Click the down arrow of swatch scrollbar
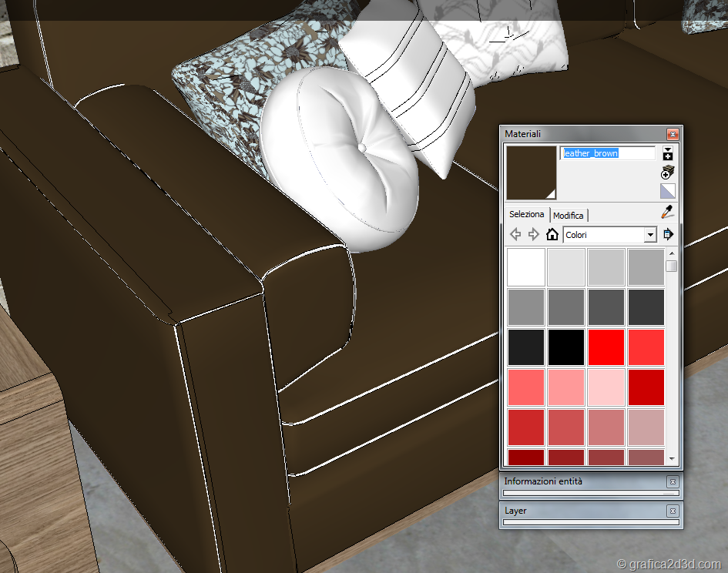 pyautogui.click(x=672, y=458)
